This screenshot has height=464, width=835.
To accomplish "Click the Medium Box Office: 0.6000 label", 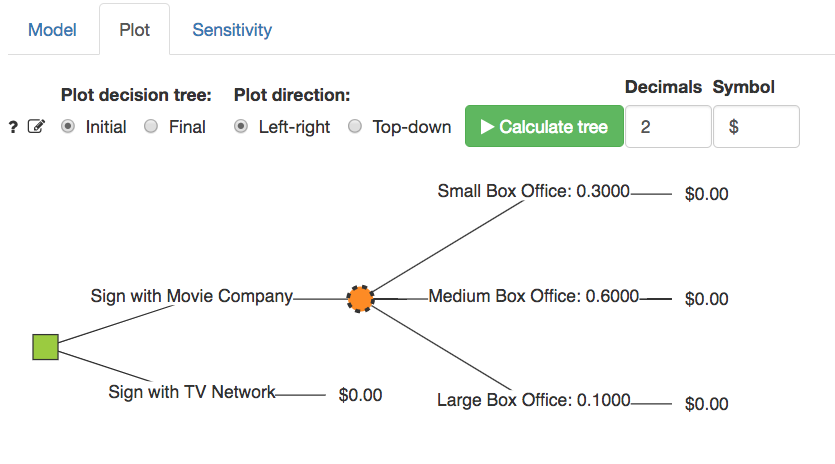I will [533, 296].
